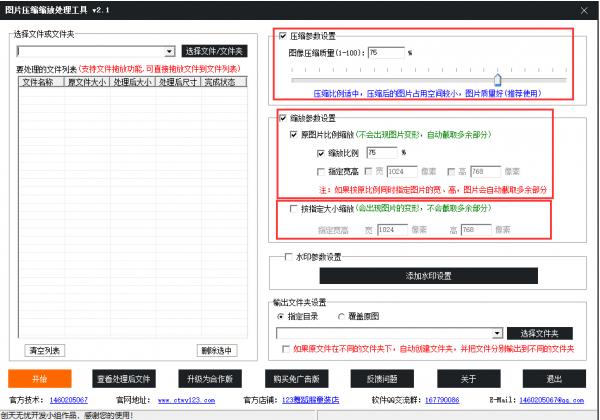Click the 1024 width field under 按指定大小缩放

coord(392,230)
